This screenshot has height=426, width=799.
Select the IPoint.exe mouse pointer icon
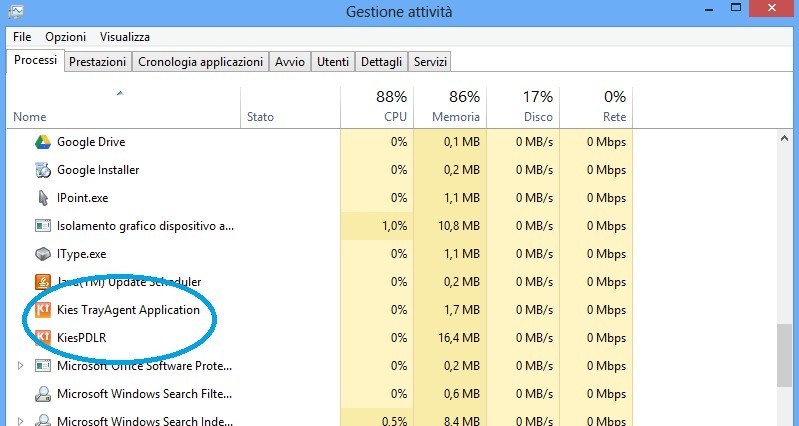click(x=43, y=198)
